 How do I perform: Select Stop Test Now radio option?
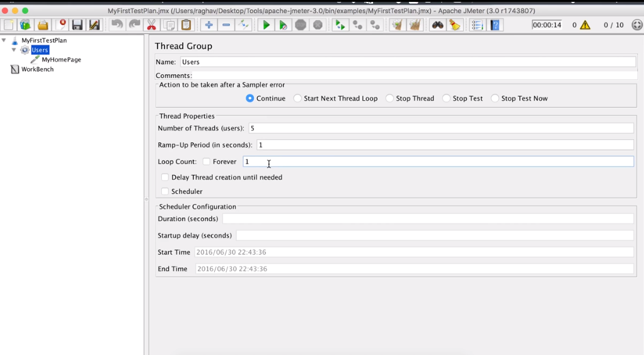coord(495,98)
